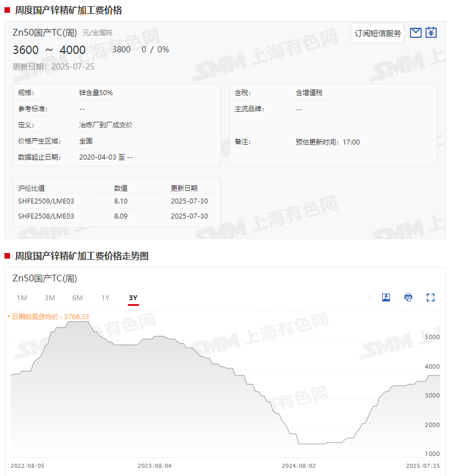Click the price range 3600 ~ 4000
This screenshot has height=476, width=450.
49,50
